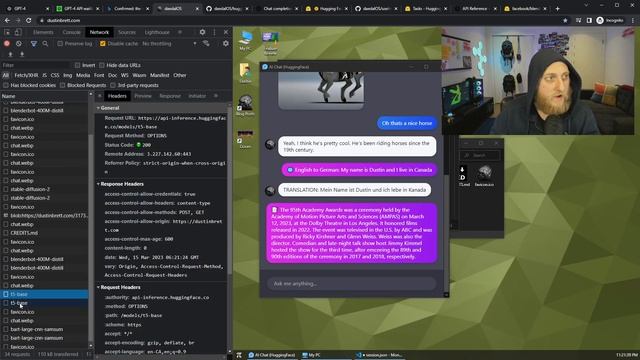Toggle the device toolbar icon

click(18, 32)
